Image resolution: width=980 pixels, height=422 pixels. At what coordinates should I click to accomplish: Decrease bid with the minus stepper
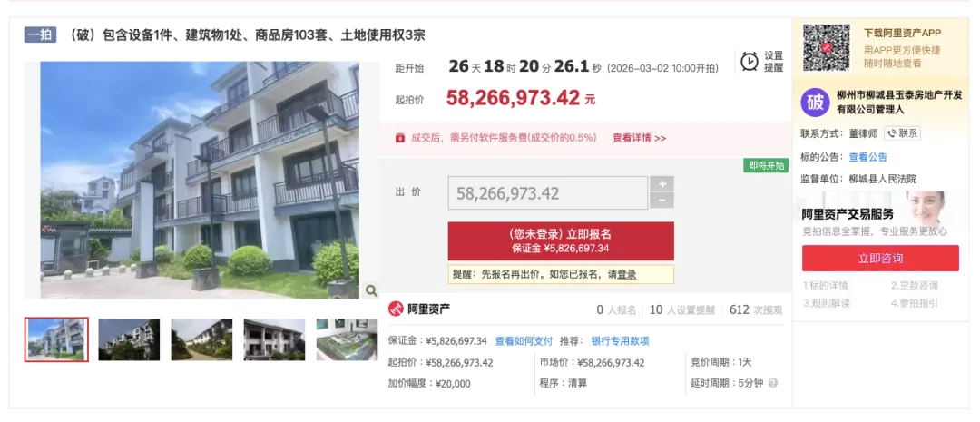click(x=661, y=201)
